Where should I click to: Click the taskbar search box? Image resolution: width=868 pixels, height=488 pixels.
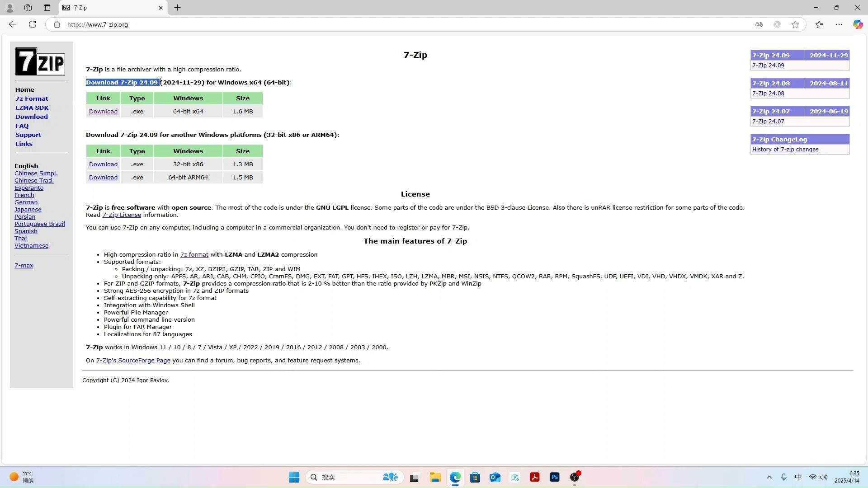[x=354, y=477]
